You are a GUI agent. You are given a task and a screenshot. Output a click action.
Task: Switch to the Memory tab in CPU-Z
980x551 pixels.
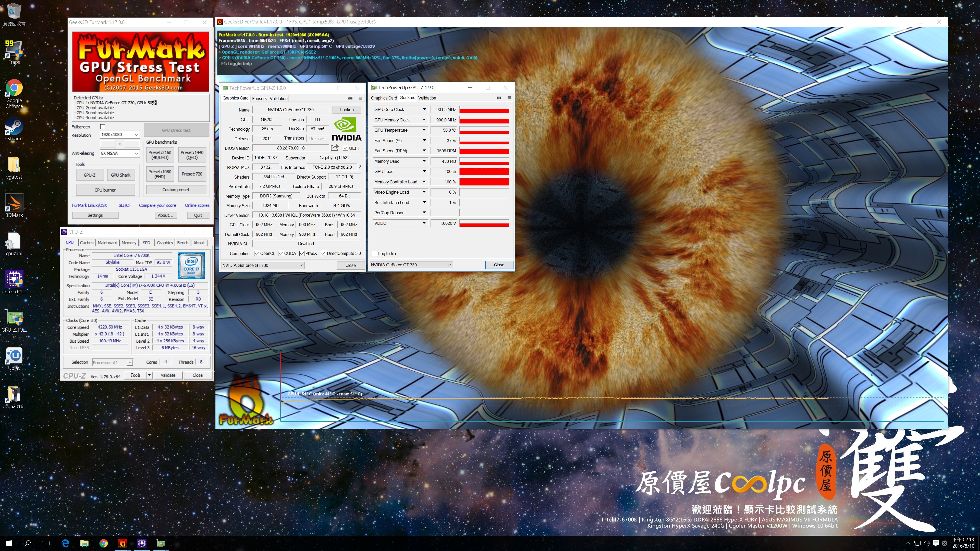coord(129,243)
